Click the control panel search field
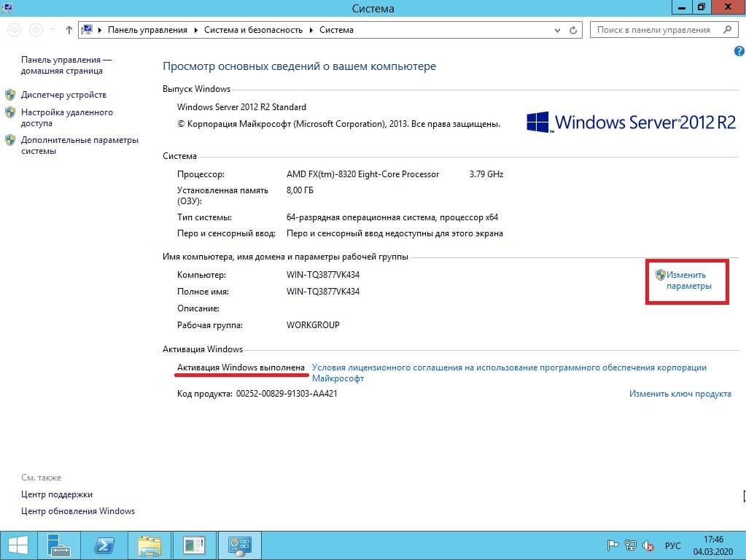Screen dimensions: 746x560 pyautogui.click(x=664, y=30)
